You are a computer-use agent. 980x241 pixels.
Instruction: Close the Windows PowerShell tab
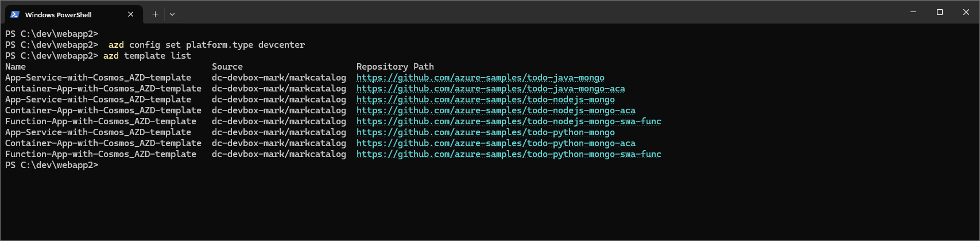131,14
